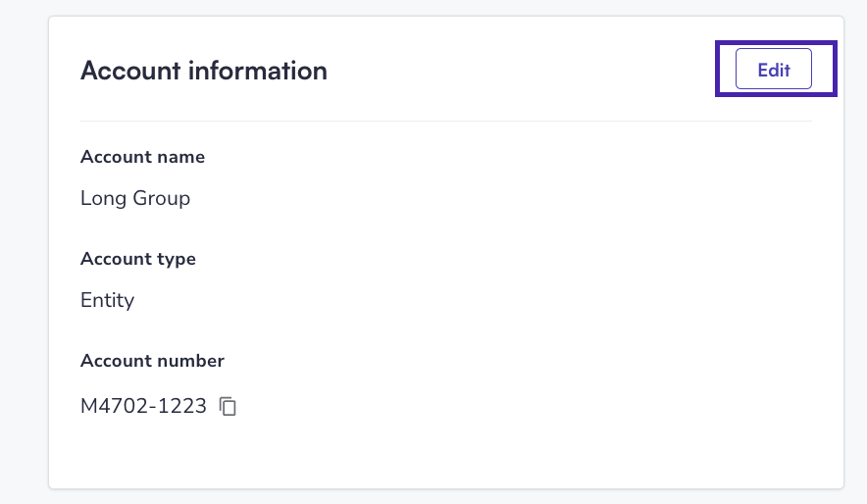Open account editing via Edit
Image resolution: width=867 pixels, height=504 pixels.
[x=774, y=69]
